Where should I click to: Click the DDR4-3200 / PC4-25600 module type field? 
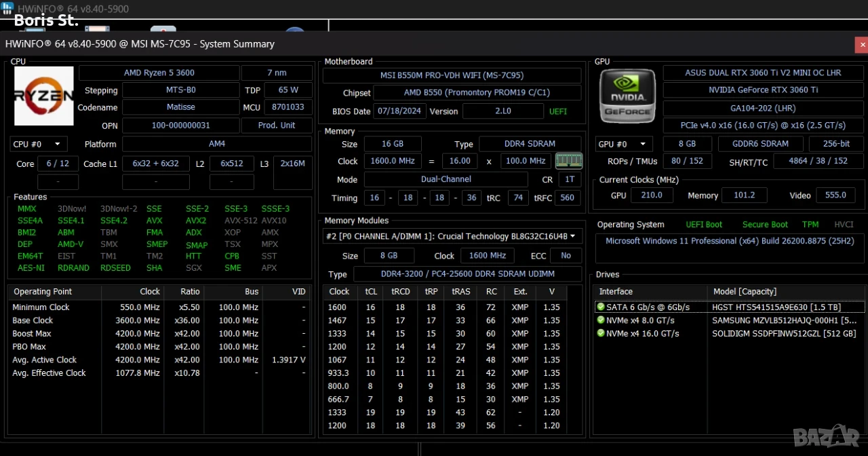point(467,273)
